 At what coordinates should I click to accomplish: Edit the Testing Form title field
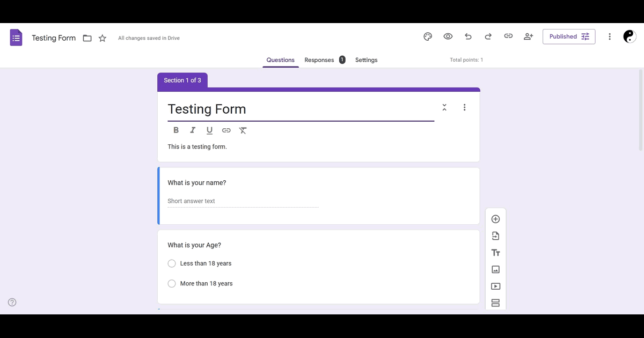pyautogui.click(x=301, y=109)
